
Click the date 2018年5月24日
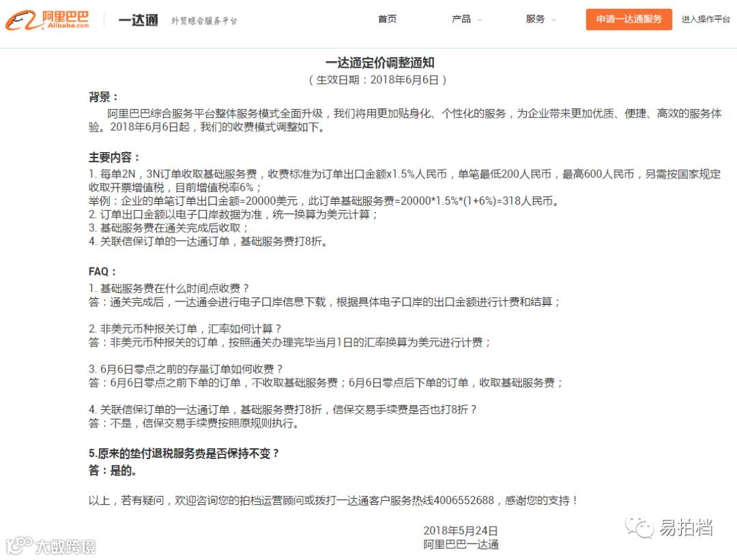pos(461,531)
